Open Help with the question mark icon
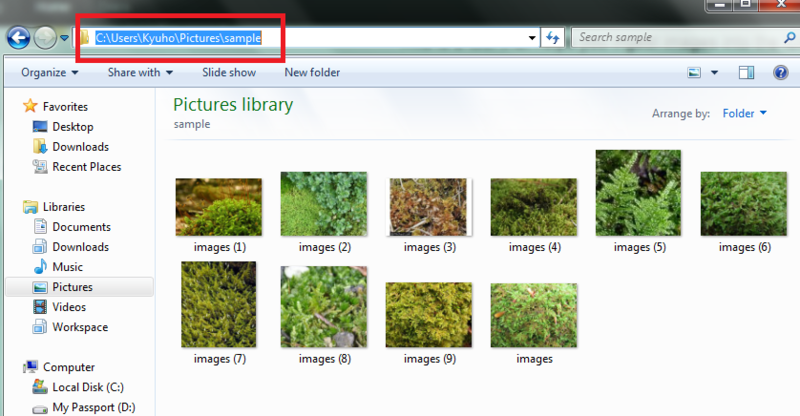Image resolution: width=800 pixels, height=416 pixels. pyautogui.click(x=781, y=72)
